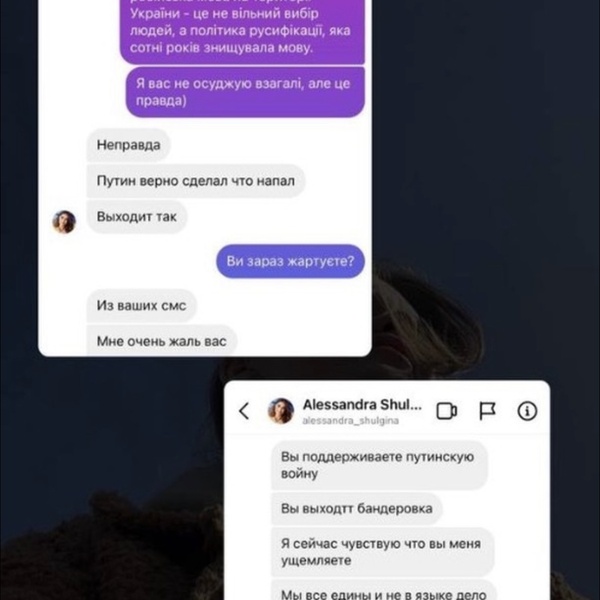
Task: Tap 'Вы поддерживаете путинскую войну' message
Action: coord(380,465)
